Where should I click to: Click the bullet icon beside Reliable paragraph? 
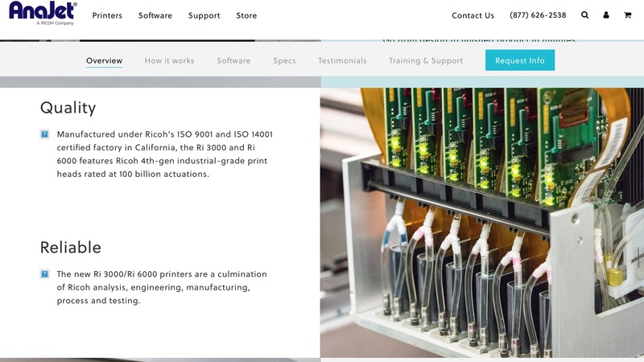[x=45, y=274]
